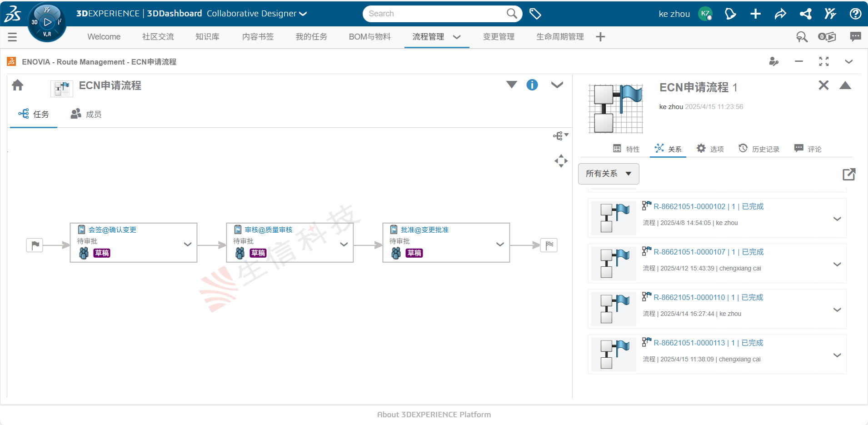Screen dimensions: 868x425
Task: Open widget menu chevron
Action: click(x=849, y=61)
